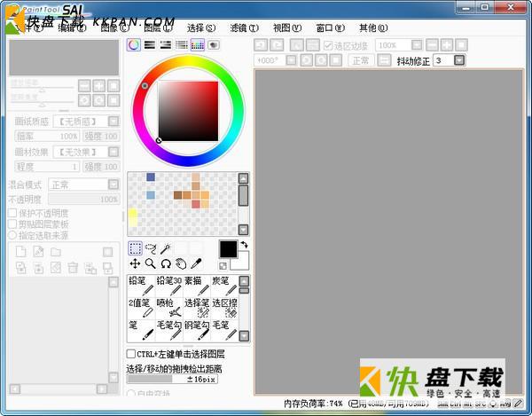Image resolution: width=532 pixels, height=416 pixels.
Task: Open the 画材效果 effect dropdown
Action: pos(113,152)
